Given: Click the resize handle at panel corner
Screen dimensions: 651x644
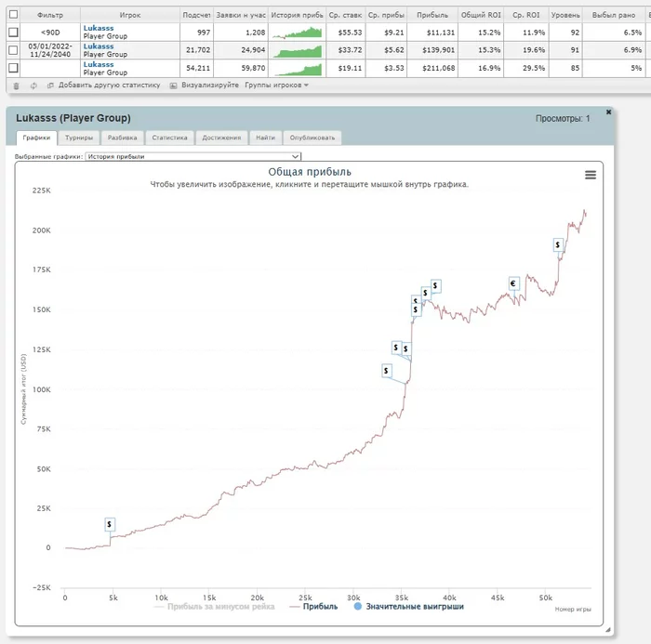Looking at the screenshot, I should click(x=608, y=630).
